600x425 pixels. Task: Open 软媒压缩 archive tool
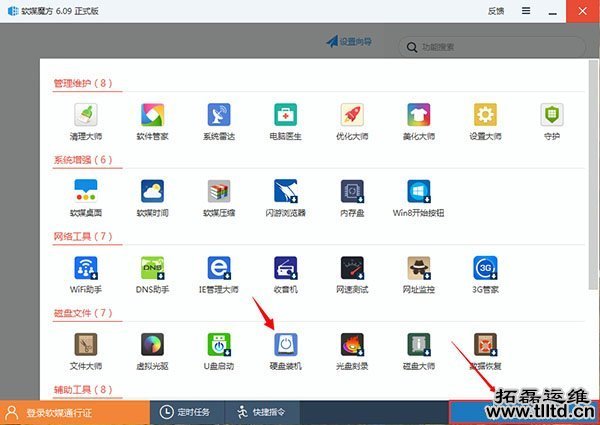219,191
